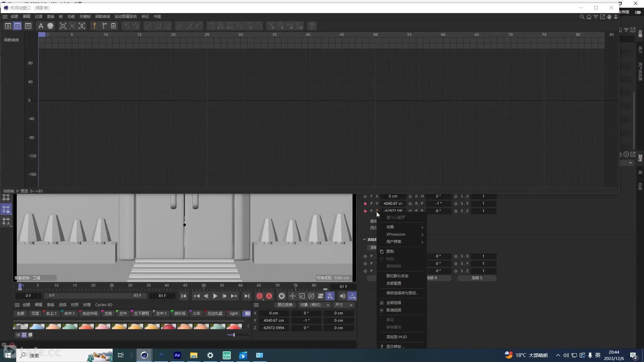Image resolution: width=644 pixels, height=362 pixels.
Task: Jump to previous keyframe
Action: click(197, 296)
